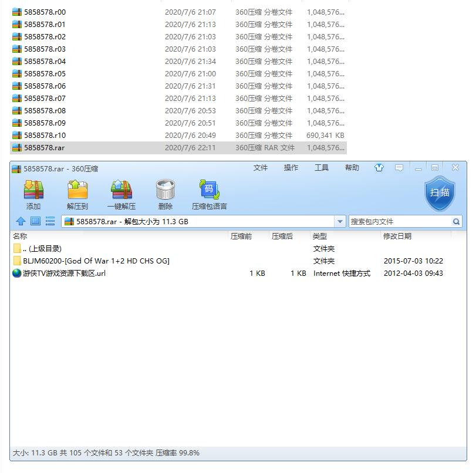Open the address bar dropdown arrow
The image size is (476, 473).
point(340,221)
